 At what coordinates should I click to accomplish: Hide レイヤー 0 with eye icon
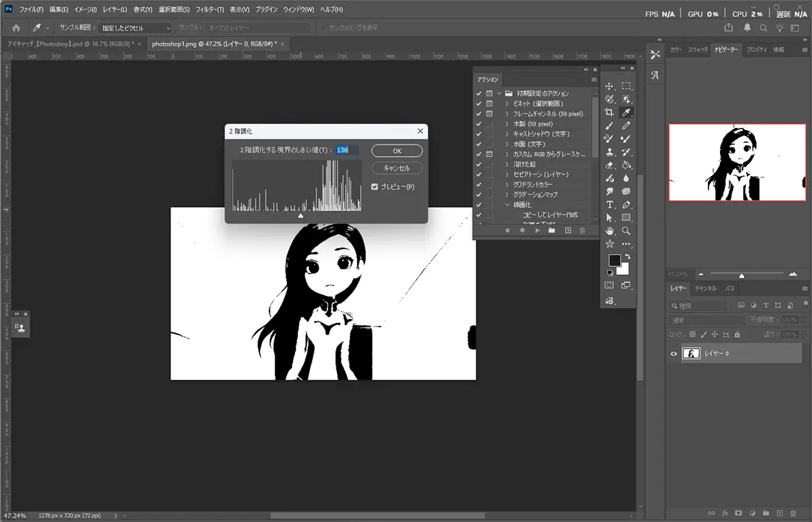coord(673,354)
